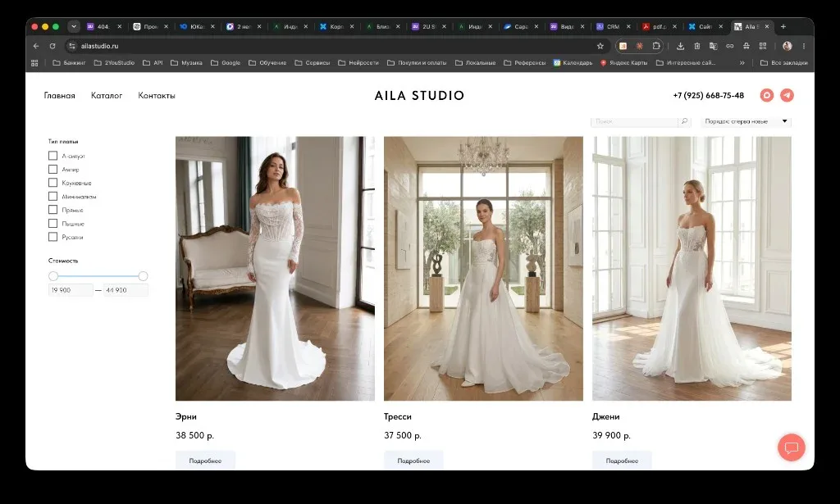Click the catalog search input
840x504 pixels.
[635, 121]
